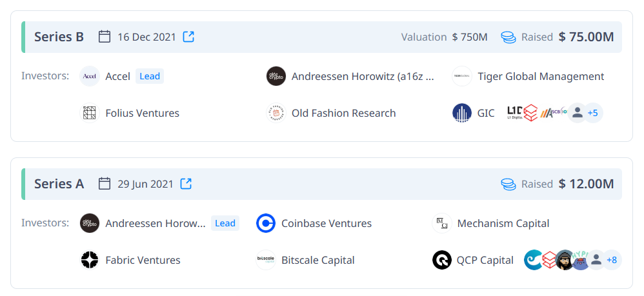Open the GIC investor link
Viewport: 644px width, 296px height.
click(x=486, y=113)
